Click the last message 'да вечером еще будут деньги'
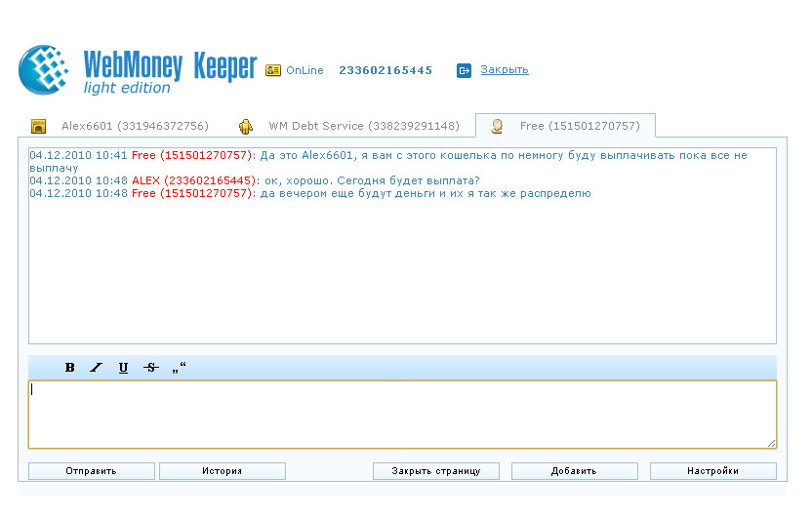Image resolution: width=812 pixels, height=517 pixels. pos(426,193)
